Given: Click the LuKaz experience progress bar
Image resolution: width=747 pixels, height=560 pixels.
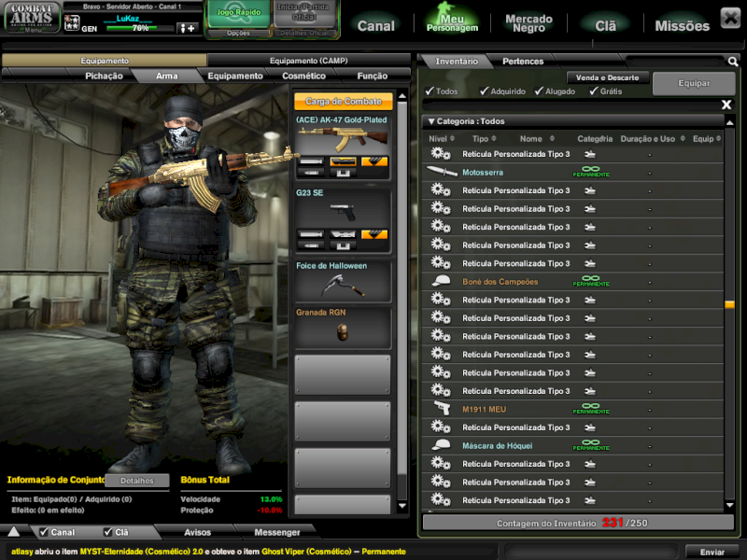Looking at the screenshot, I should pos(139,28).
